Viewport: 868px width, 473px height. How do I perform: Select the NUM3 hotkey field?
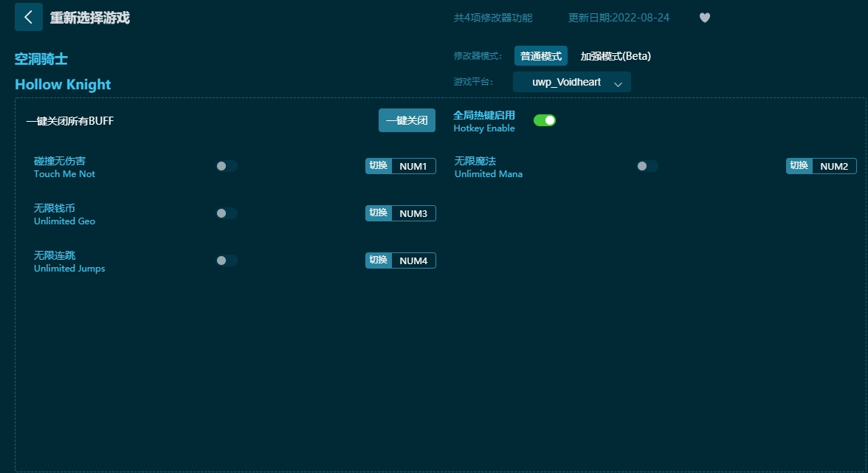(x=413, y=213)
